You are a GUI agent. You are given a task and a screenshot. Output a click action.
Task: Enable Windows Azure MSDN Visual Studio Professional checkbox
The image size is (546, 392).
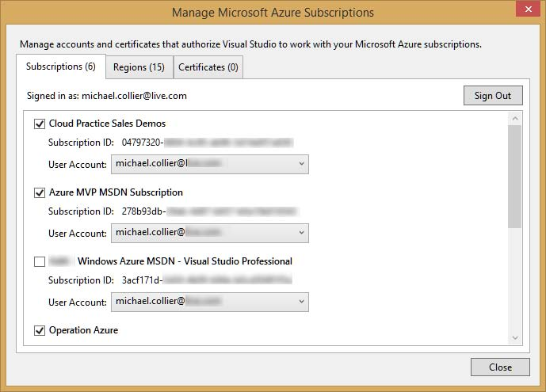tap(40, 261)
